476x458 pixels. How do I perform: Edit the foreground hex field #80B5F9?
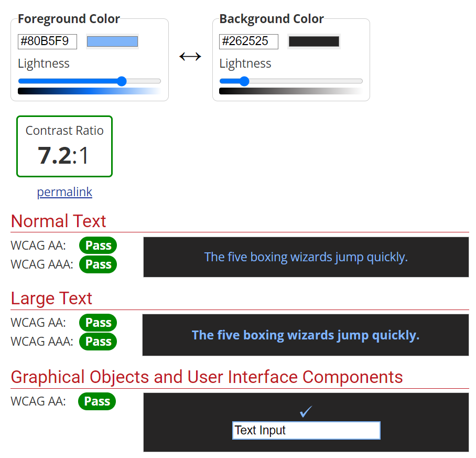pyautogui.click(x=47, y=41)
